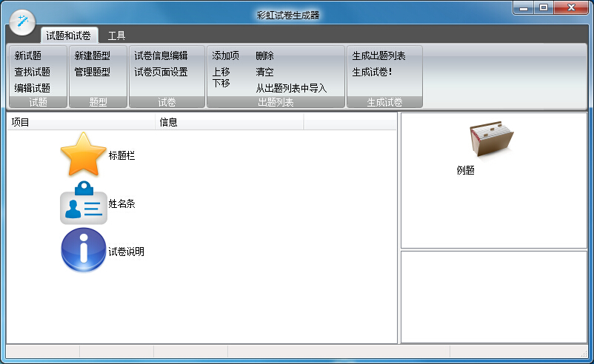Viewport: 594px width, 364px height.
Task: Click 清空 to clear the list
Action: (x=265, y=72)
